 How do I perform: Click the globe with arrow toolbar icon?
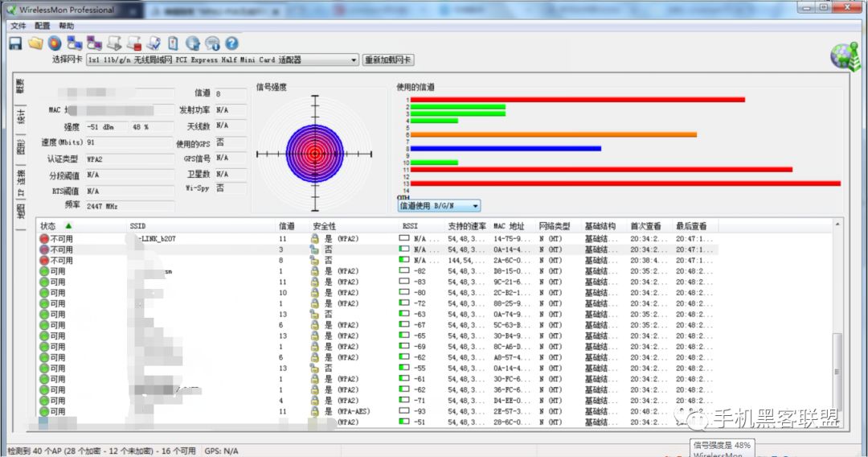pyautogui.click(x=193, y=43)
